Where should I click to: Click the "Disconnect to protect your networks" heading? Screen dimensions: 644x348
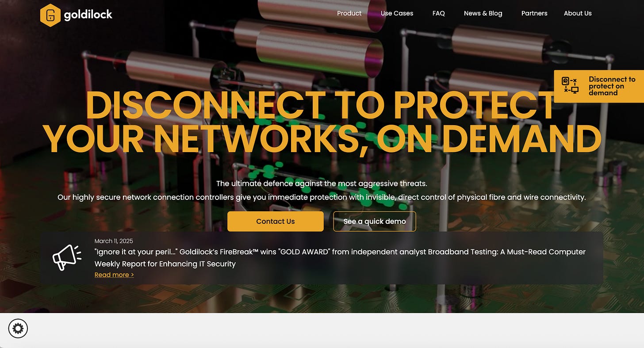322,122
